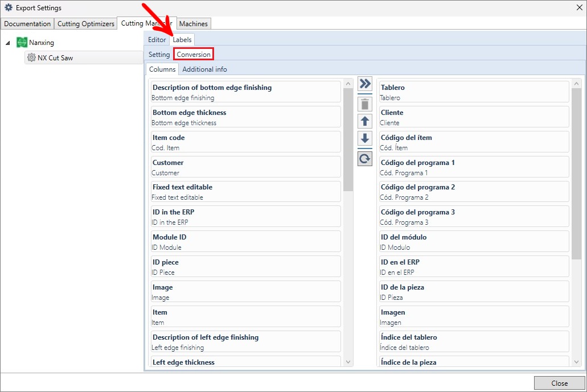The width and height of the screenshot is (587, 392).
Task: Select the Conversion sub-tab
Action: (x=194, y=54)
